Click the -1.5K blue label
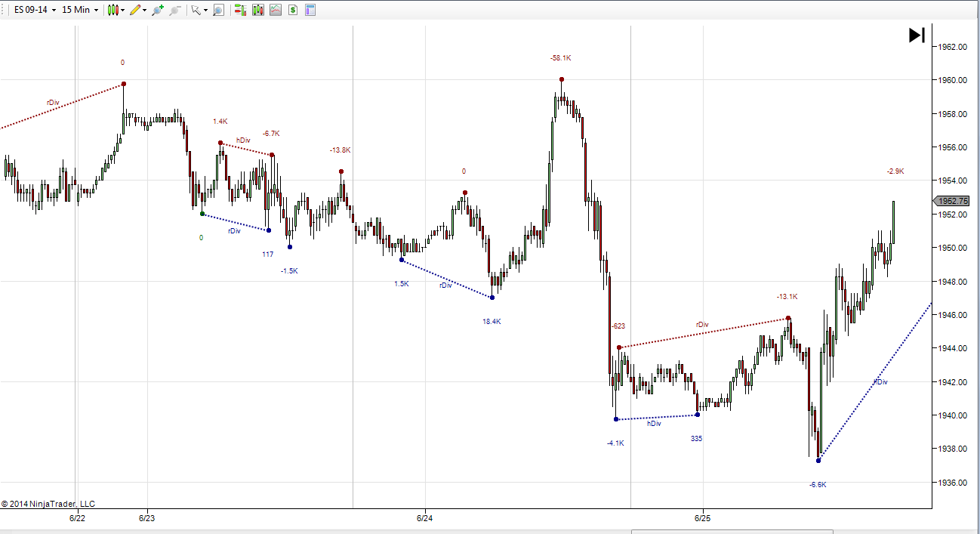 (290, 270)
